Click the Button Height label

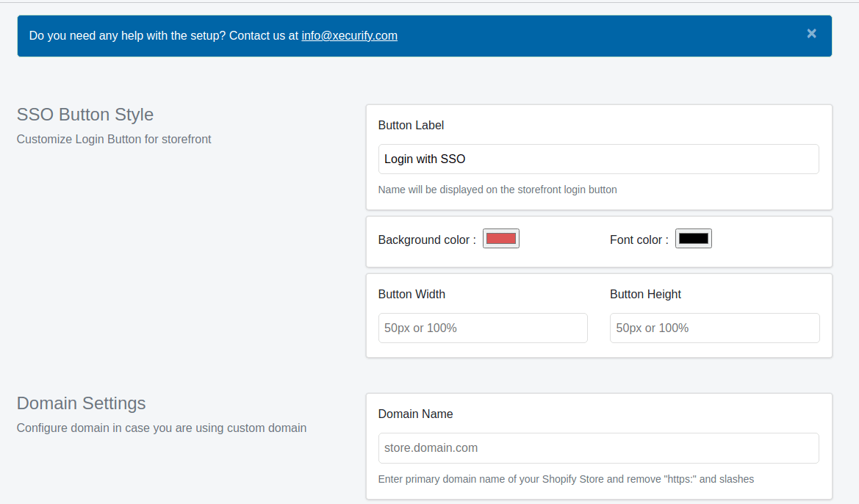click(645, 294)
